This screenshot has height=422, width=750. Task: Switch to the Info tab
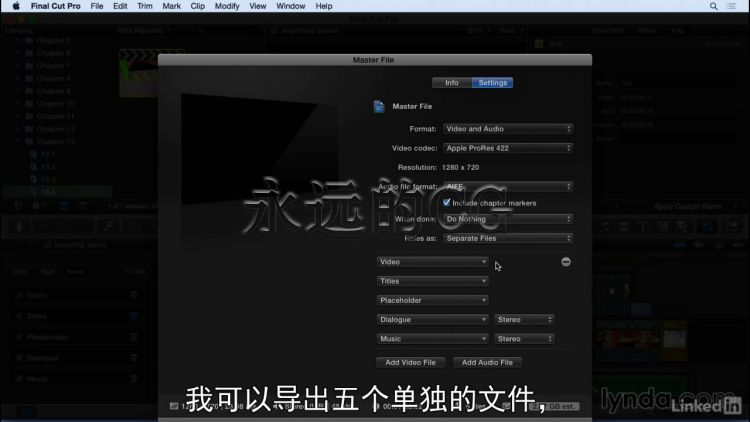coord(452,83)
